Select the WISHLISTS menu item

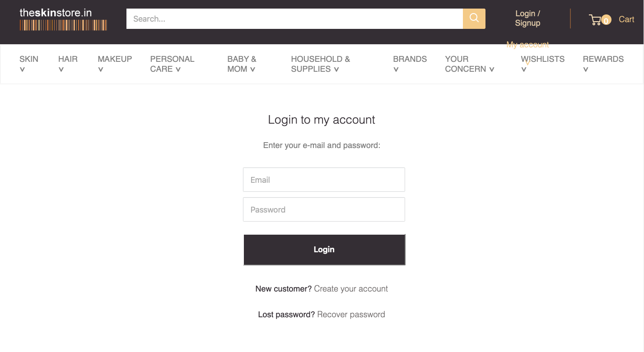click(542, 64)
